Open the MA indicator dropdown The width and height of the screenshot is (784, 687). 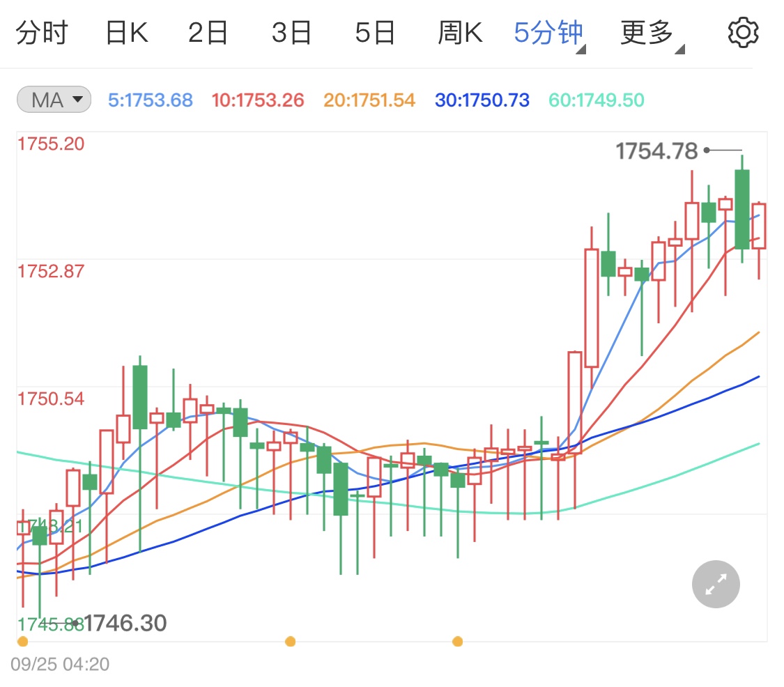tap(54, 100)
